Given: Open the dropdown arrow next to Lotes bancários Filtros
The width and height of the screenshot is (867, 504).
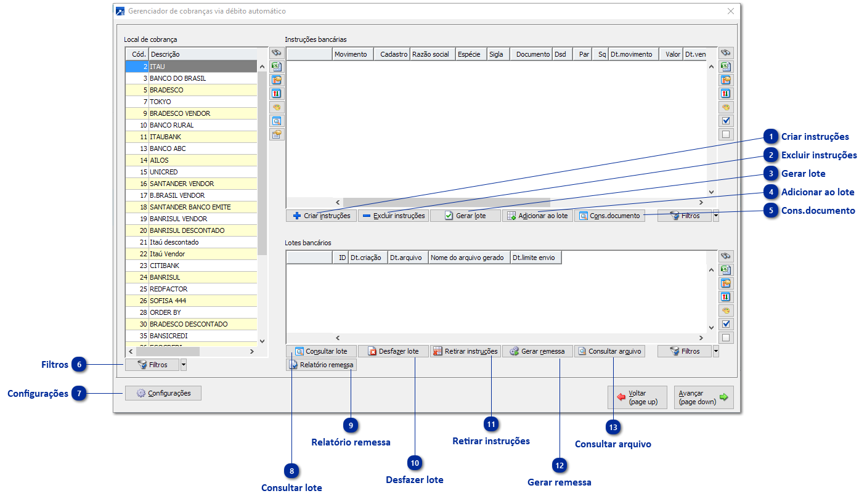Looking at the screenshot, I should click(715, 351).
